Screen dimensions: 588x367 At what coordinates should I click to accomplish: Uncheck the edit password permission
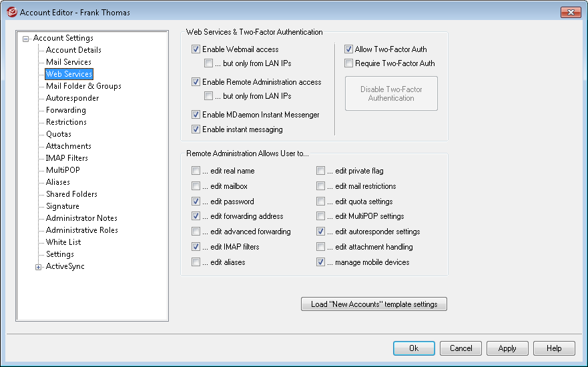[x=196, y=202]
